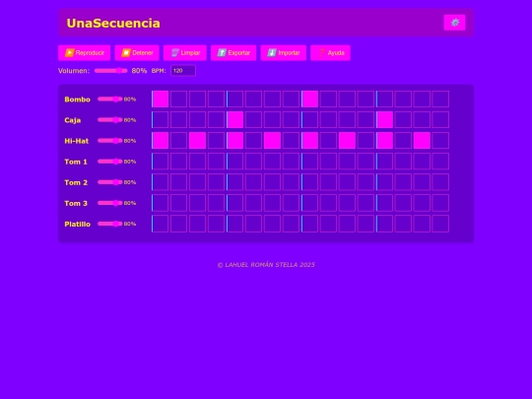The image size is (532, 399).
Task: Toggle on Caja step 9
Action: [x=309, y=120]
